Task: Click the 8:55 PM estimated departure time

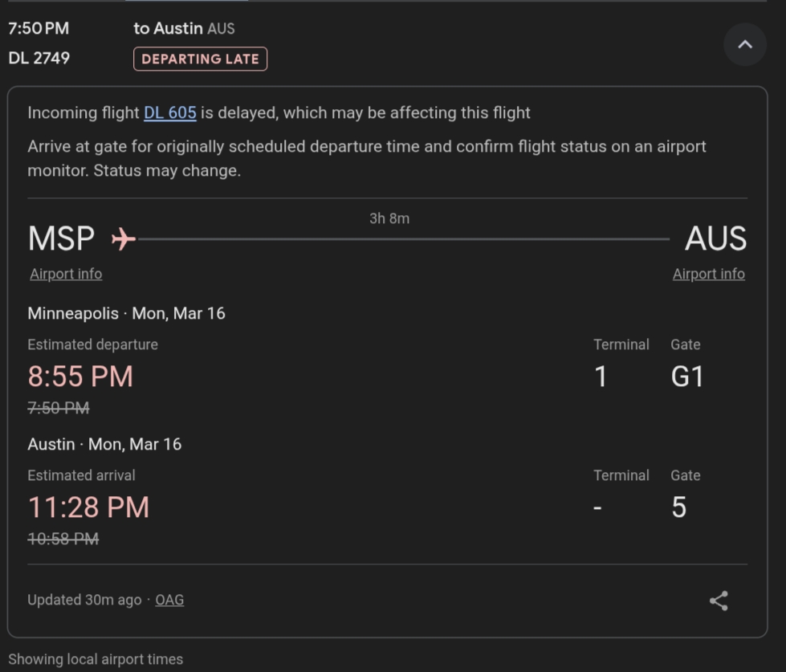Action: (x=80, y=376)
